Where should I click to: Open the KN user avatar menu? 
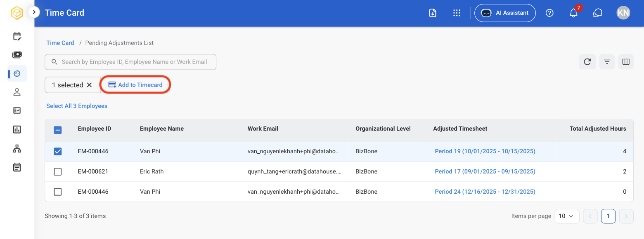point(623,13)
